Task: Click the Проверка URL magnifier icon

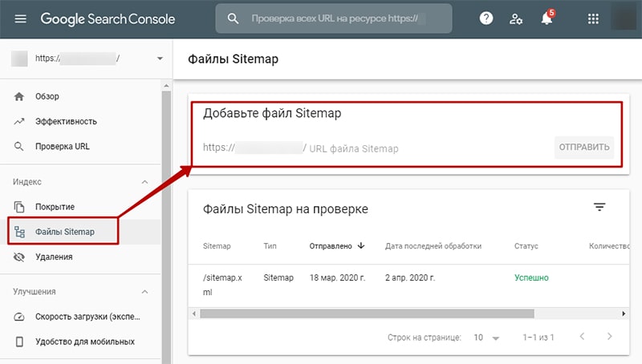Action: (18, 147)
